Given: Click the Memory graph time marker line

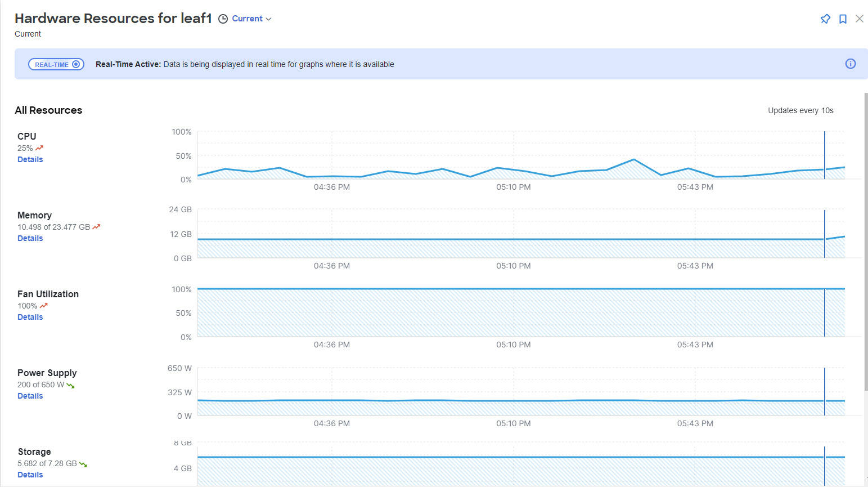Looking at the screenshot, I should pos(825,234).
